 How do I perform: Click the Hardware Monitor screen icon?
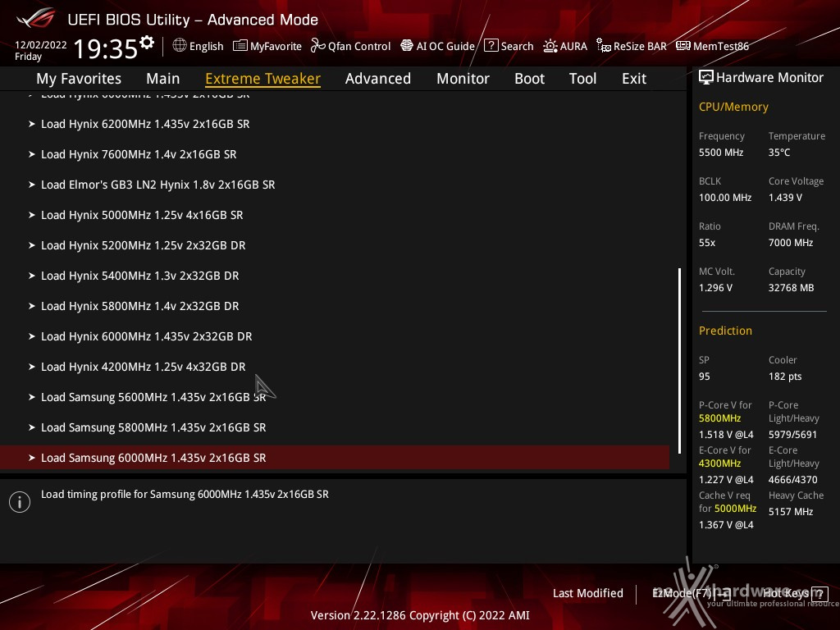click(x=706, y=78)
